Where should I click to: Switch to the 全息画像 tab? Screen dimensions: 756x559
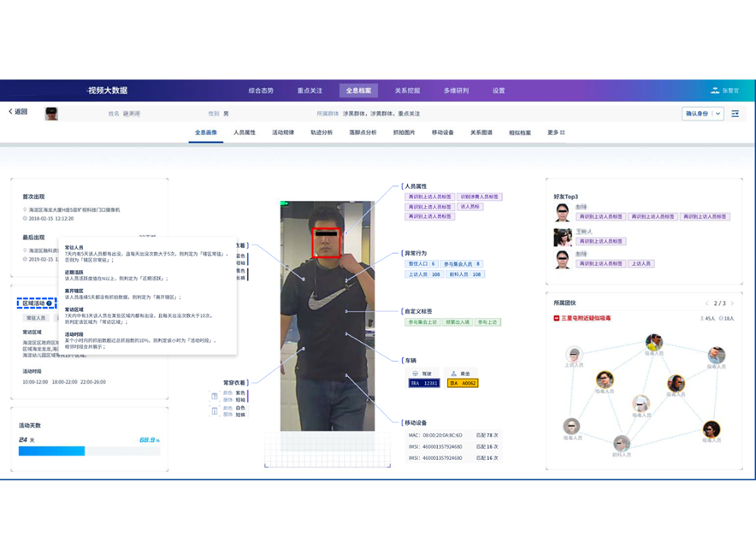coord(206,132)
